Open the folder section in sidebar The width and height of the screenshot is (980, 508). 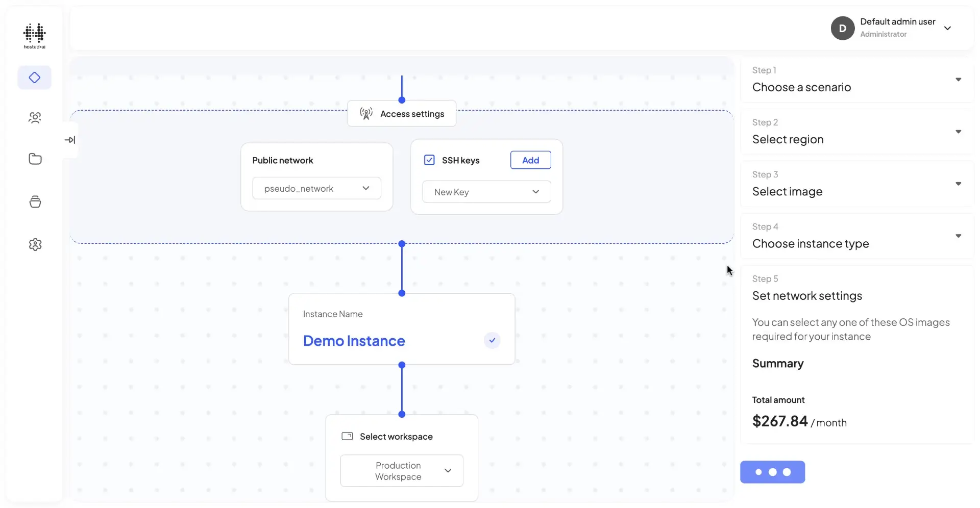34,159
